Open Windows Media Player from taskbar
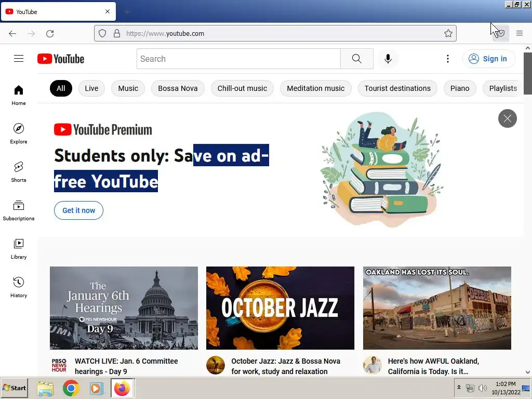 click(x=96, y=388)
